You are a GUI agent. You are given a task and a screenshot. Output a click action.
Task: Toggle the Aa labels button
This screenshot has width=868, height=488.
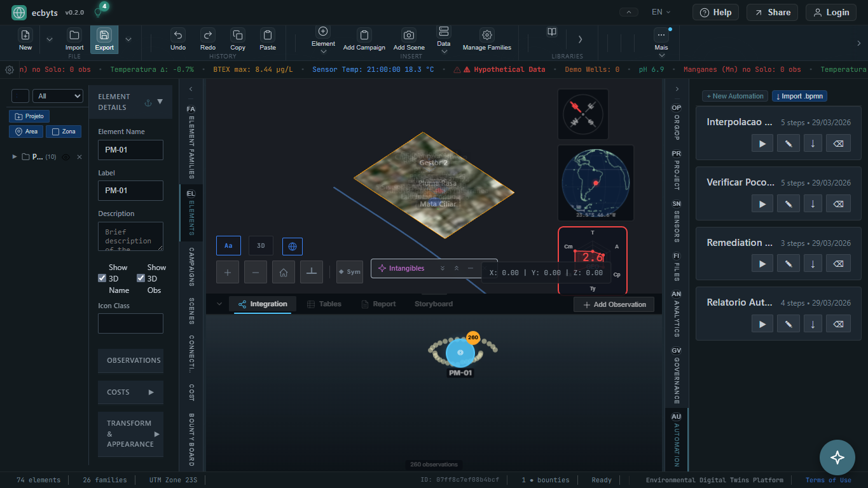tap(228, 245)
